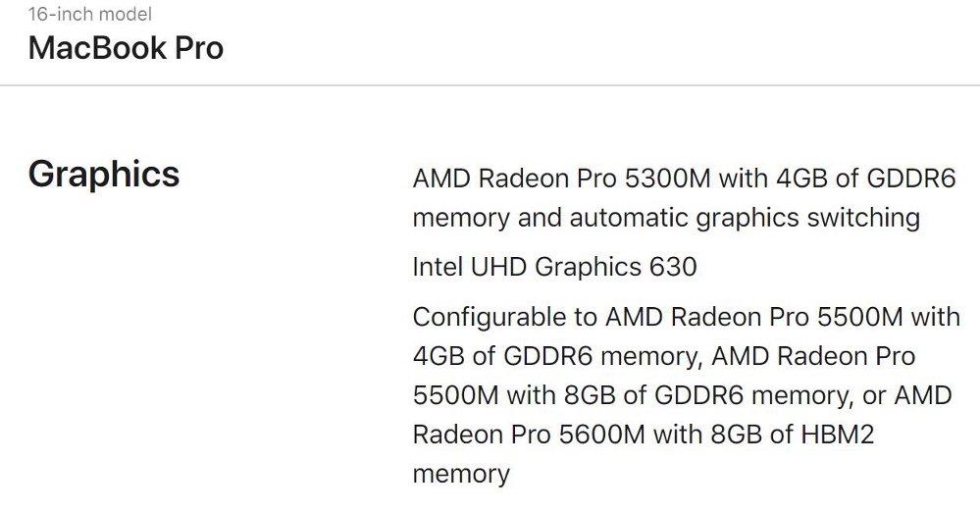This screenshot has height=513, width=980.
Task: Select the "5300M" model number text
Action: click(667, 179)
